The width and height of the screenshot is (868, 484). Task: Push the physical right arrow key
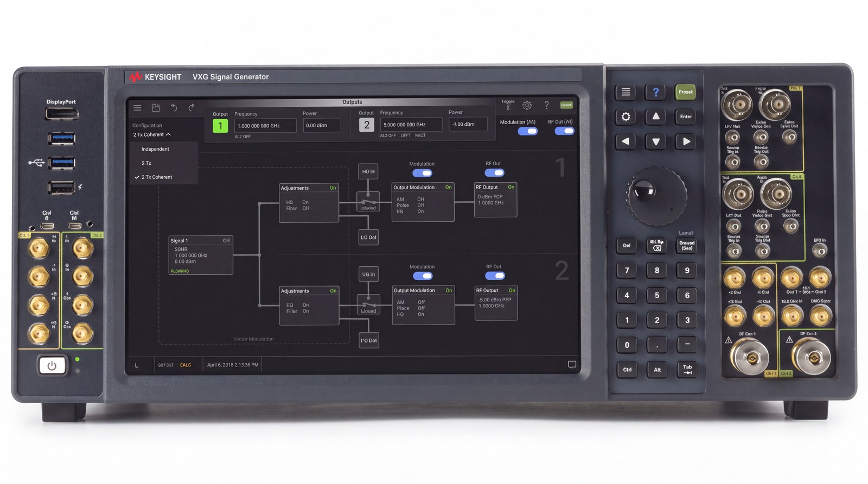point(686,141)
